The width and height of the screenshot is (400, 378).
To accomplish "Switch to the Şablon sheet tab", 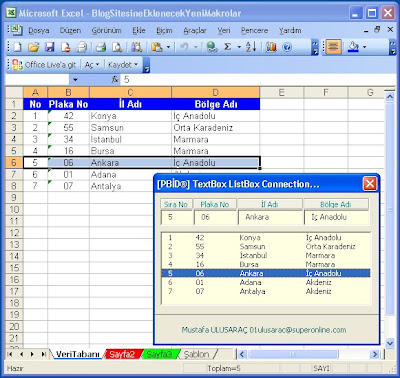I will (x=197, y=354).
